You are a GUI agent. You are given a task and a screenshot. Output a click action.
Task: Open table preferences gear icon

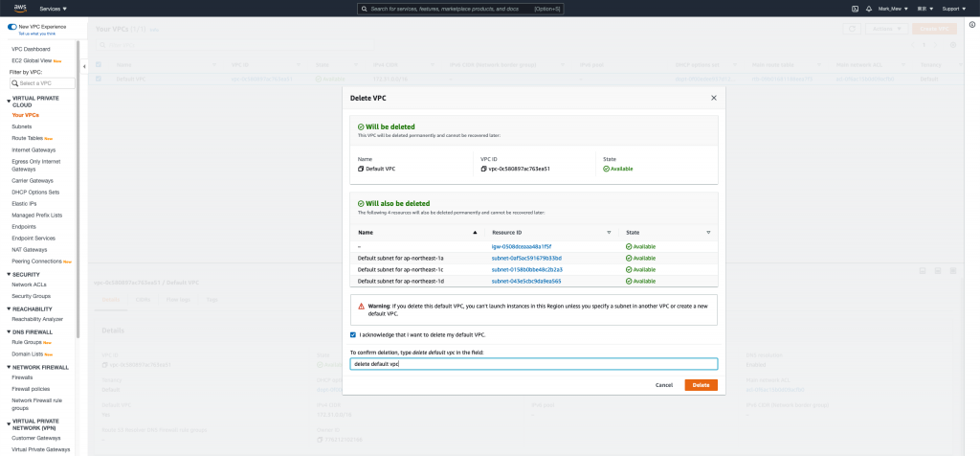tap(952, 45)
